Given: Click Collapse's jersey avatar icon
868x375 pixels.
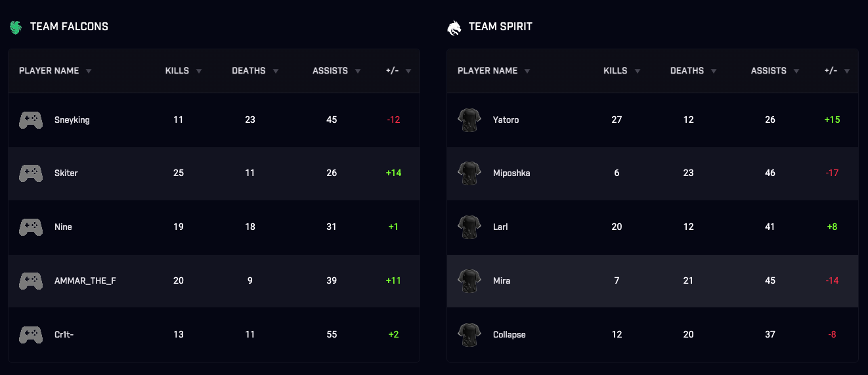Looking at the screenshot, I should pos(469,334).
